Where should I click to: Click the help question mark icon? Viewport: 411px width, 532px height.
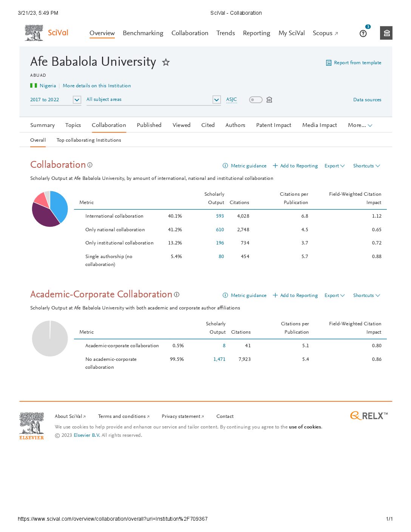coord(363,34)
